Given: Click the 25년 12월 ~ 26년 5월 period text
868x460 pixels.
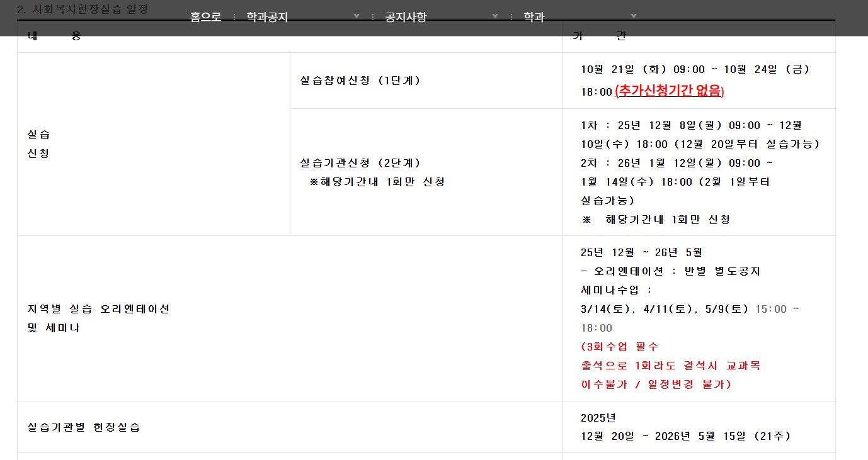Looking at the screenshot, I should tap(641, 252).
